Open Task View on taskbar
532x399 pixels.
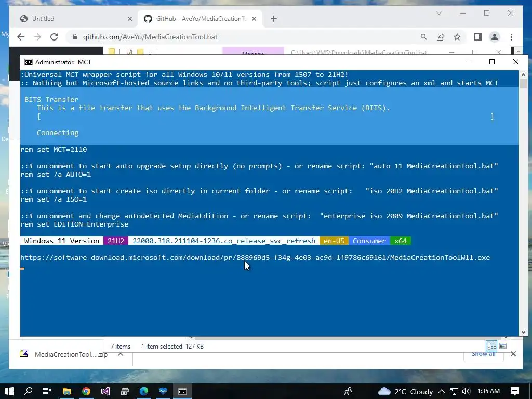[46, 391]
